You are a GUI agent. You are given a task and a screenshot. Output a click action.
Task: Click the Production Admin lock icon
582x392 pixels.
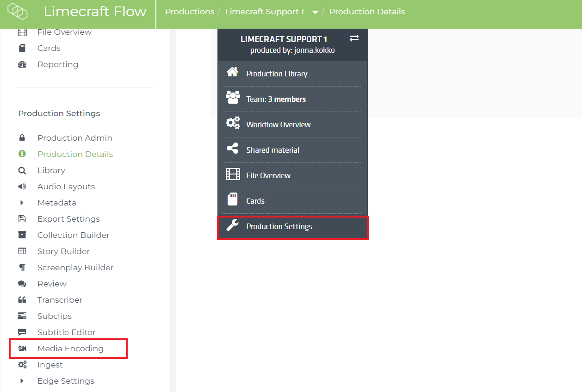[x=22, y=138]
